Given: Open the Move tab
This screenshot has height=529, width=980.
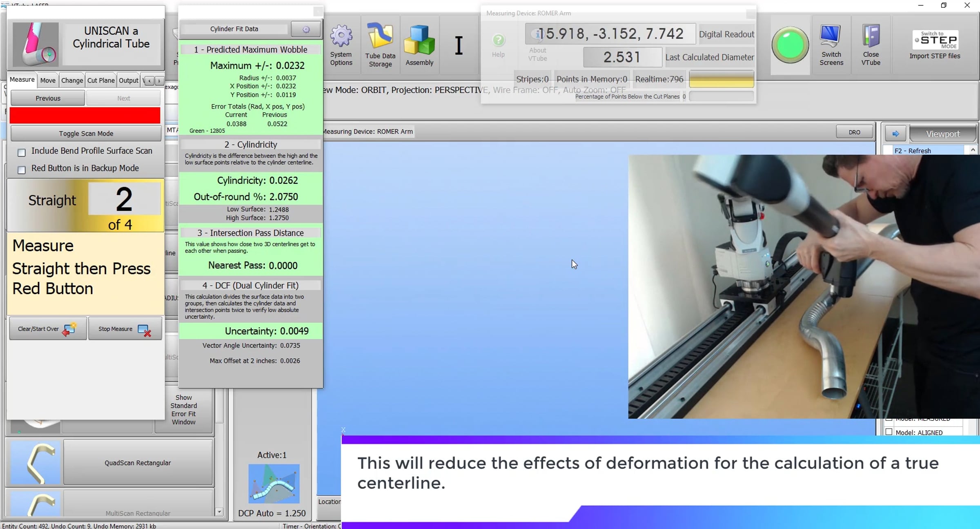Looking at the screenshot, I should click(x=48, y=80).
